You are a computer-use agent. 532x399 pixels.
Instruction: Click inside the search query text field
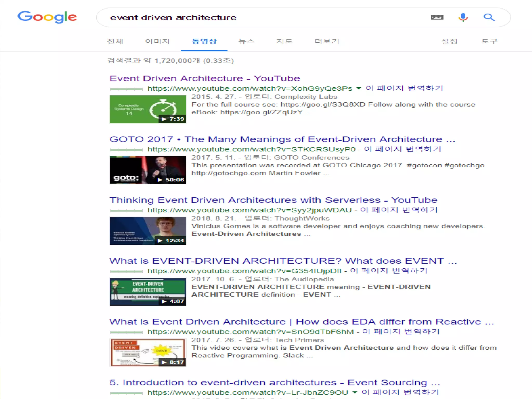click(260, 17)
